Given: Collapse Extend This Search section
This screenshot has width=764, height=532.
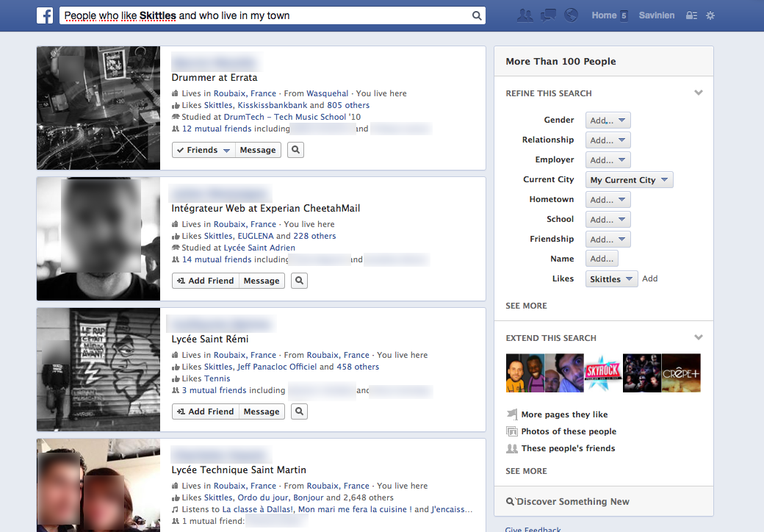Looking at the screenshot, I should pyautogui.click(x=698, y=337).
